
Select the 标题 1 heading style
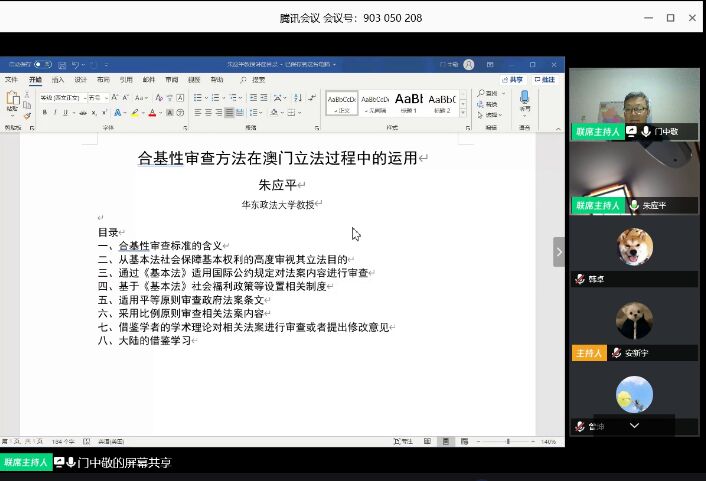tap(409, 101)
